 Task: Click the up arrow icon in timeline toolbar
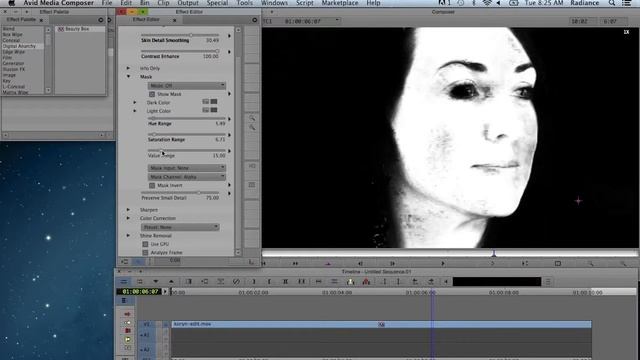pyautogui.click(x=171, y=282)
